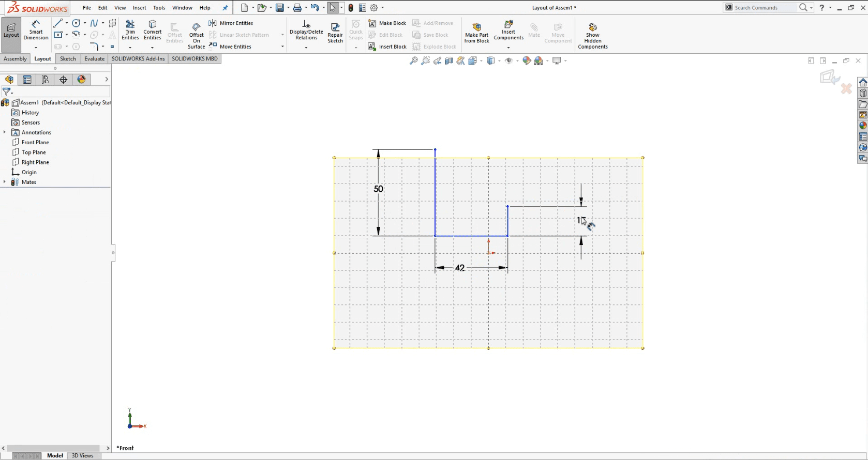The image size is (868, 460).
Task: Select Front Plane in feature tree
Action: click(x=35, y=142)
